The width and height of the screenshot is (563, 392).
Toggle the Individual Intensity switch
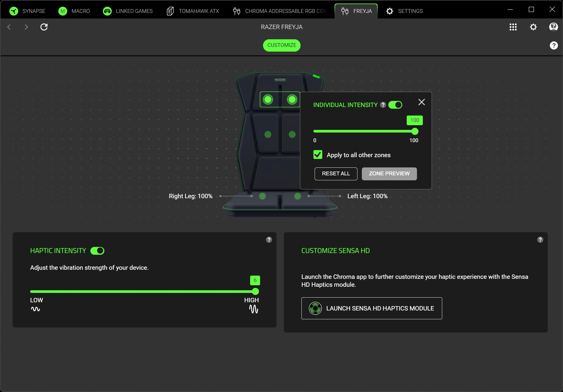coord(395,105)
